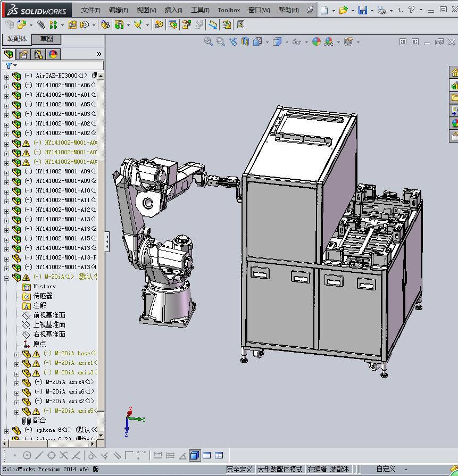458x476 pixels.
Task: Open the DisplayManager color-wheel tab icon
Action: click(53, 54)
